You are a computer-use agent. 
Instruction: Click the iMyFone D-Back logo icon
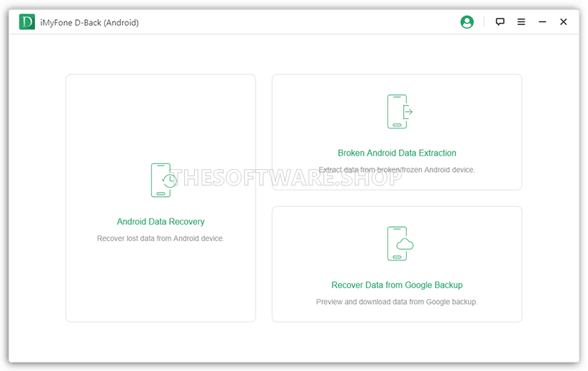pos(27,22)
